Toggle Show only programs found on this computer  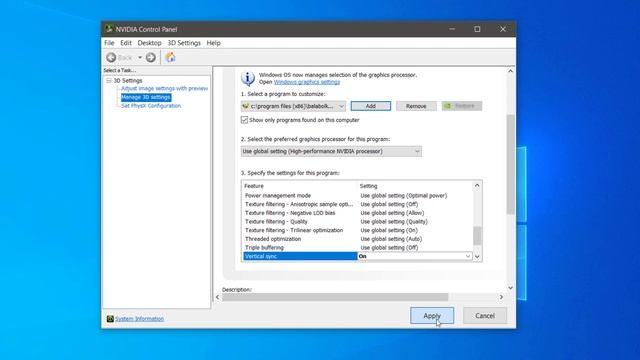click(244, 120)
